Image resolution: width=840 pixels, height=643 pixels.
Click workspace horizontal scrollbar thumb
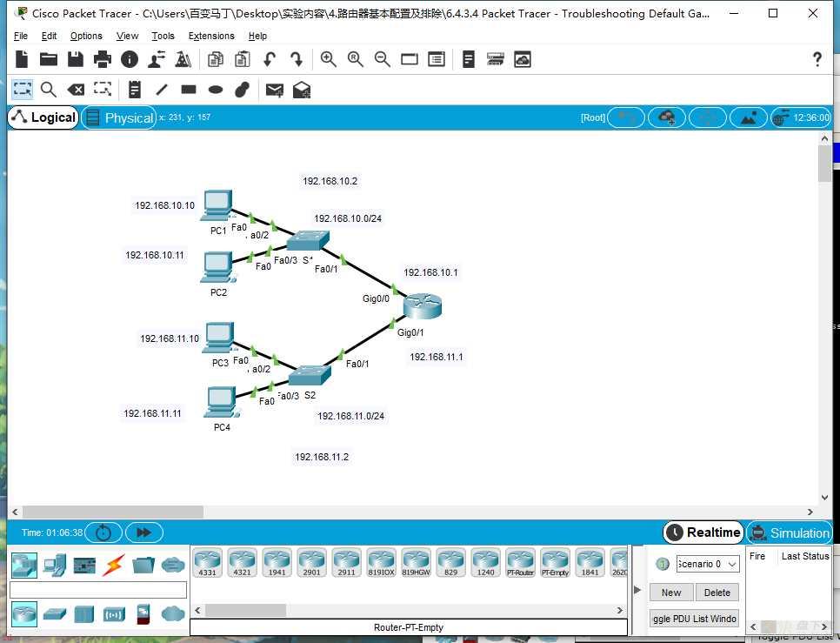[x=112, y=512]
